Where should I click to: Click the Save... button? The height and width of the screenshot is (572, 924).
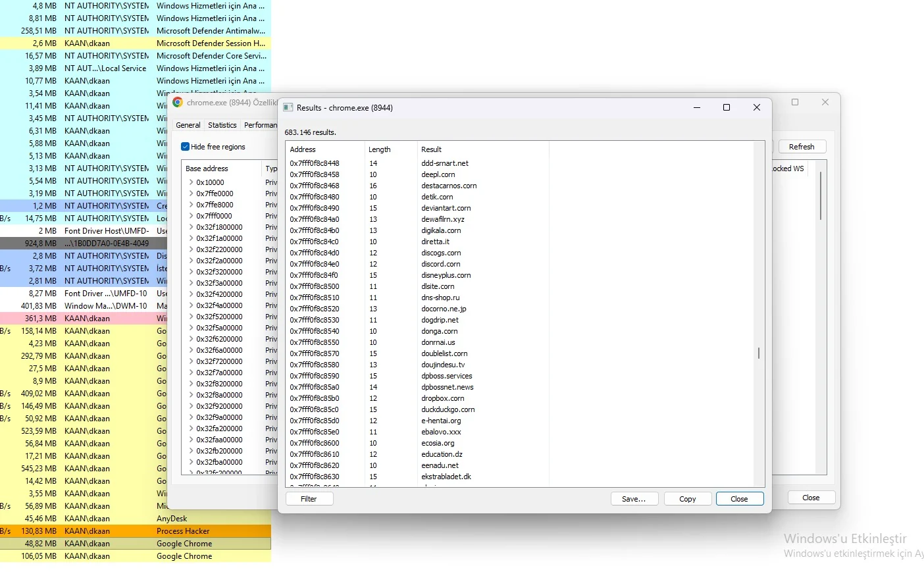click(634, 499)
